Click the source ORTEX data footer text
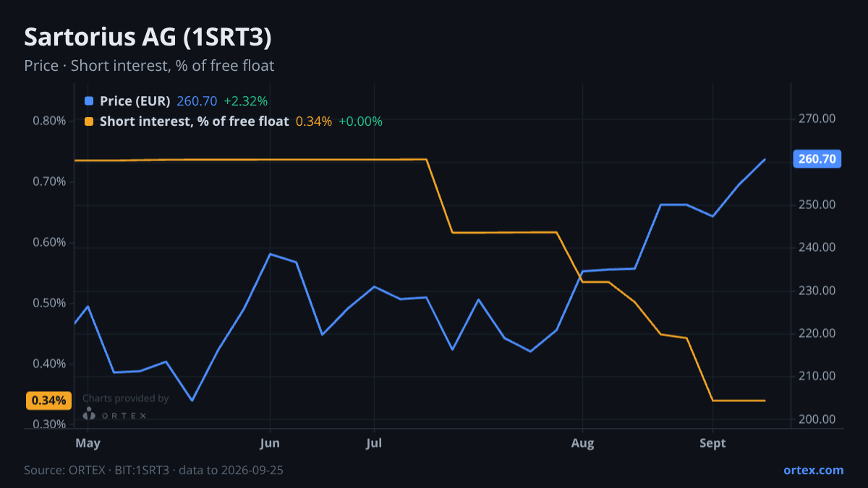This screenshot has height=488, width=868. (x=153, y=470)
